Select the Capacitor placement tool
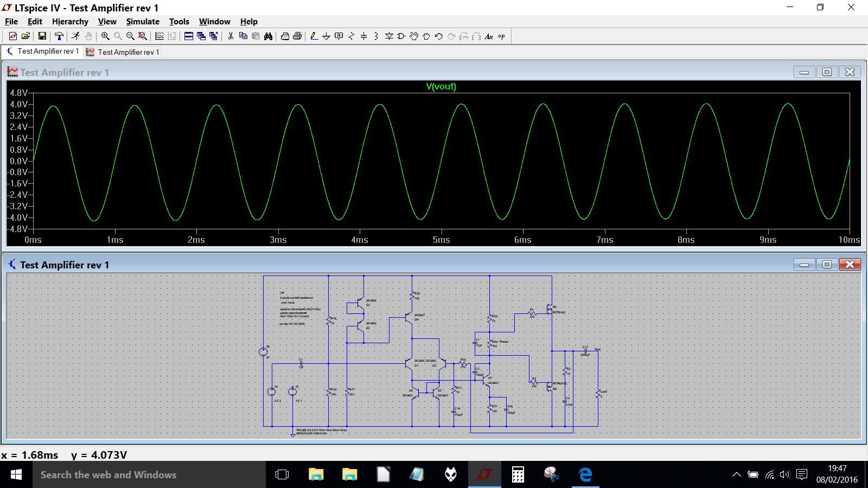This screenshot has width=868, height=488. click(x=364, y=36)
